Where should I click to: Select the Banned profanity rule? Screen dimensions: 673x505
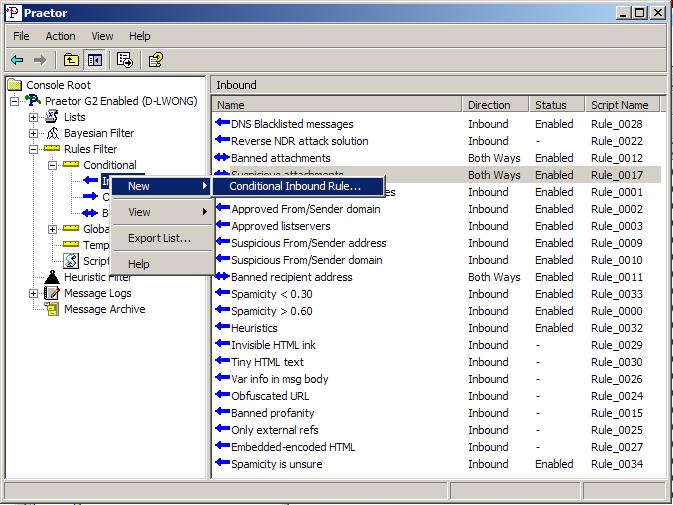(x=273, y=413)
